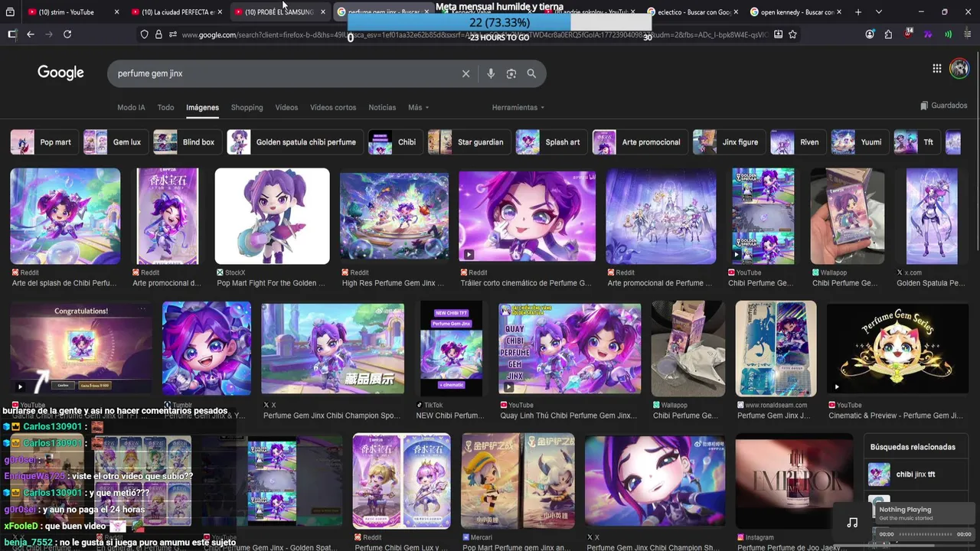Click the Google logo

tap(60, 73)
